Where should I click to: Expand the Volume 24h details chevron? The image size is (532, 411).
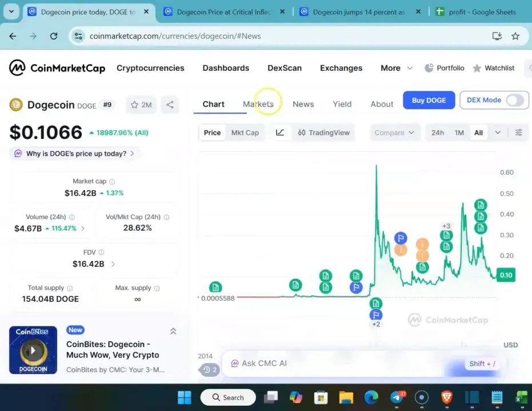[x=83, y=228]
